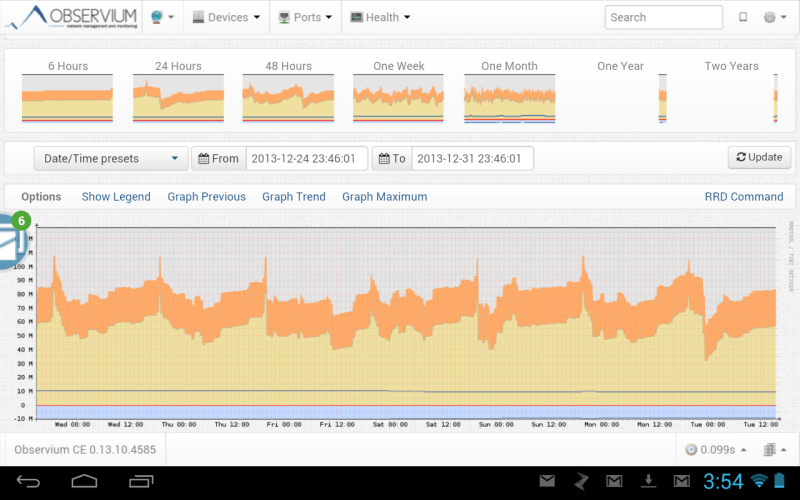Open the Ports menu
The image size is (800, 500).
click(305, 17)
